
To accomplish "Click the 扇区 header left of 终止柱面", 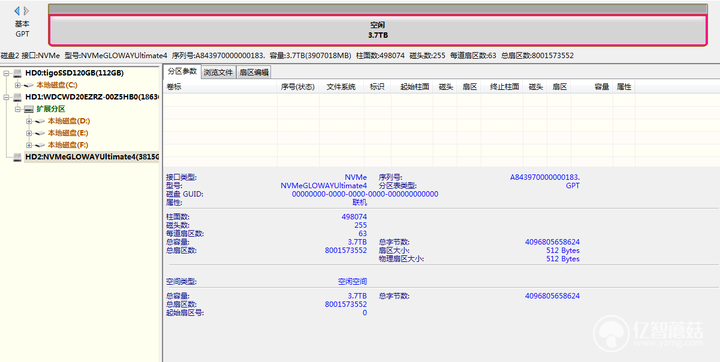I will point(469,87).
